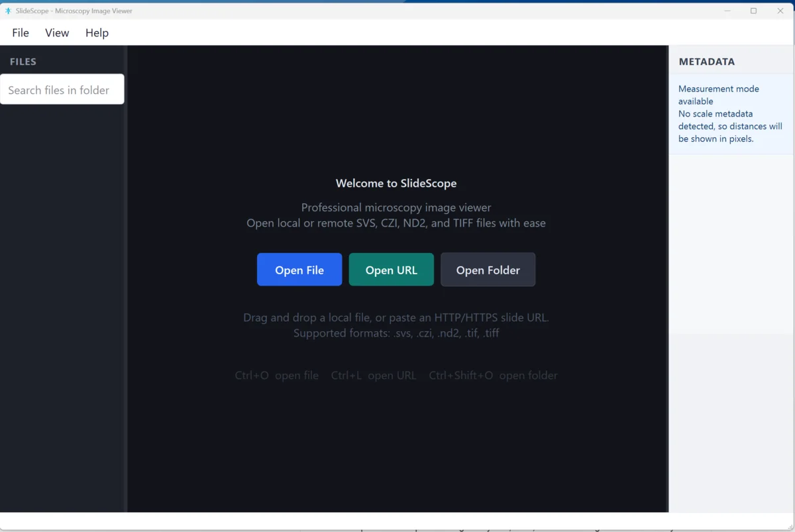
Task: Click the 'Professional microscopy image viewer' subtitle
Action: [396, 207]
